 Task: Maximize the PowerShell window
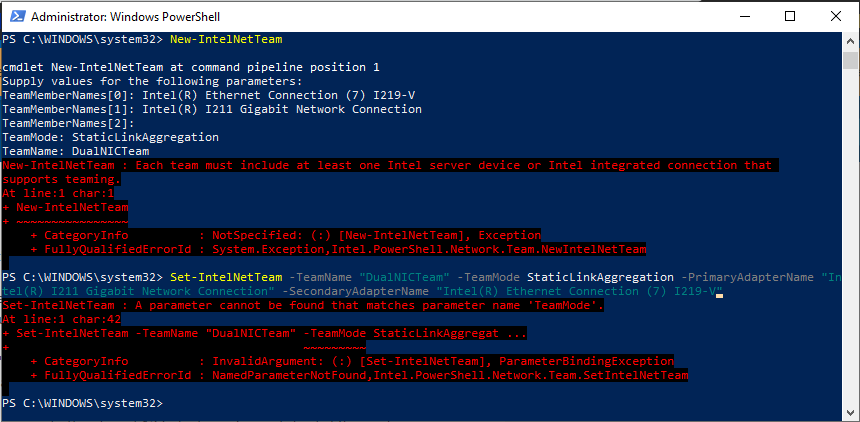(790, 16)
